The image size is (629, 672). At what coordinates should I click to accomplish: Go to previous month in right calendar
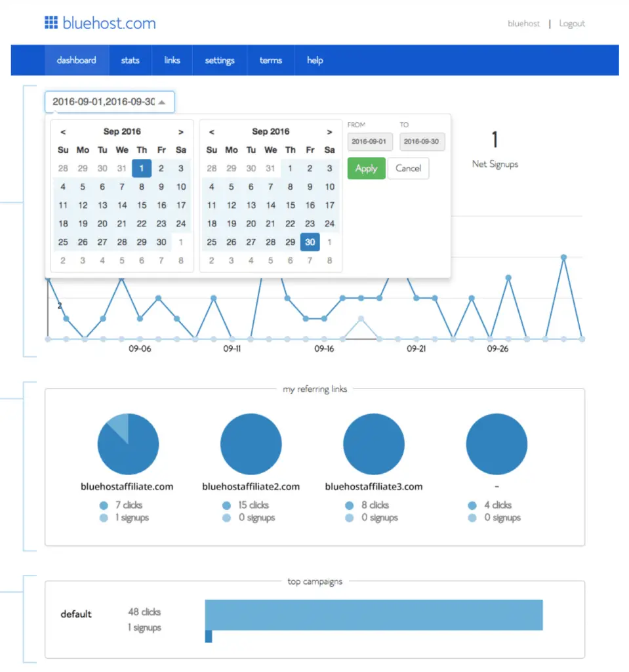point(212,132)
